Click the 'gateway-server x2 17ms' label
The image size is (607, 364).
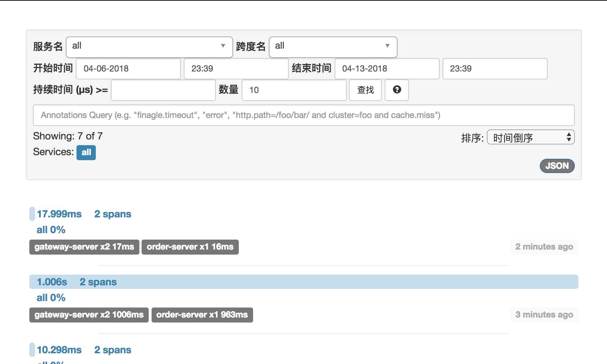(84, 247)
